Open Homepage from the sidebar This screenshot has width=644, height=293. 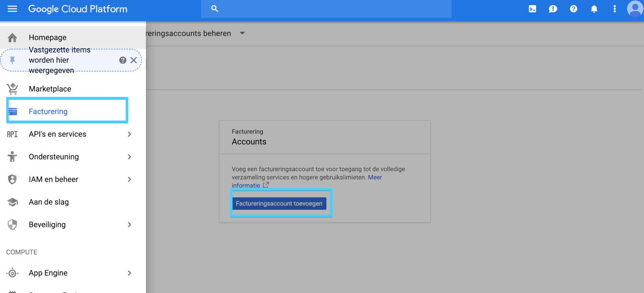(x=47, y=37)
